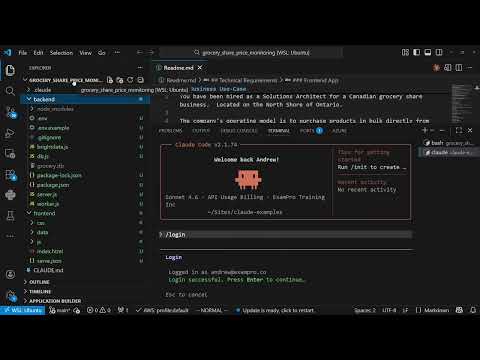480x360 pixels.
Task: Click the Claude Code icon in editor toolbar
Action: (436, 68)
